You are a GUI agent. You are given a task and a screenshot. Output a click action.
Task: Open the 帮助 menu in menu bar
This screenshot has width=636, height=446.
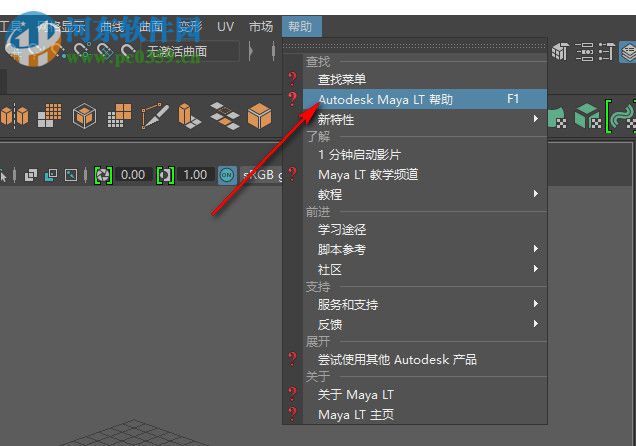(x=301, y=27)
